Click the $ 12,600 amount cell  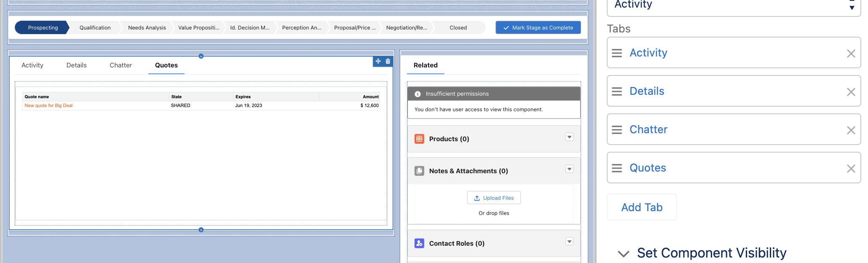[x=370, y=105]
